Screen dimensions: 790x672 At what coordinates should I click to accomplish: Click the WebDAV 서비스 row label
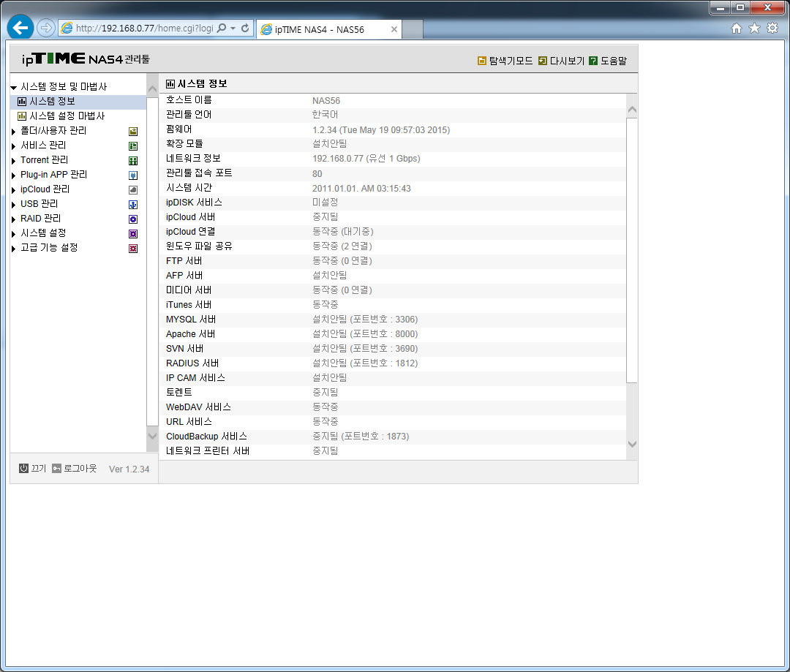click(x=198, y=407)
